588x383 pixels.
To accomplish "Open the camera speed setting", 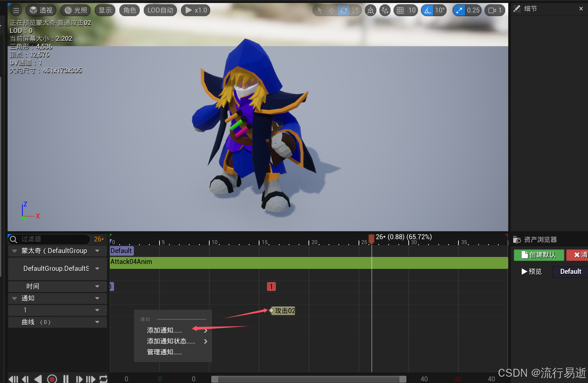I will [x=495, y=11].
